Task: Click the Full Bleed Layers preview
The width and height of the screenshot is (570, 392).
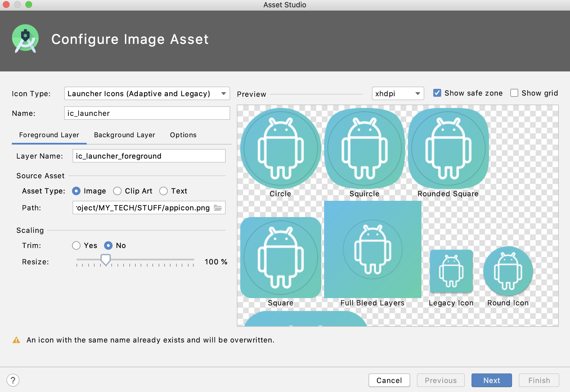Action: [372, 249]
